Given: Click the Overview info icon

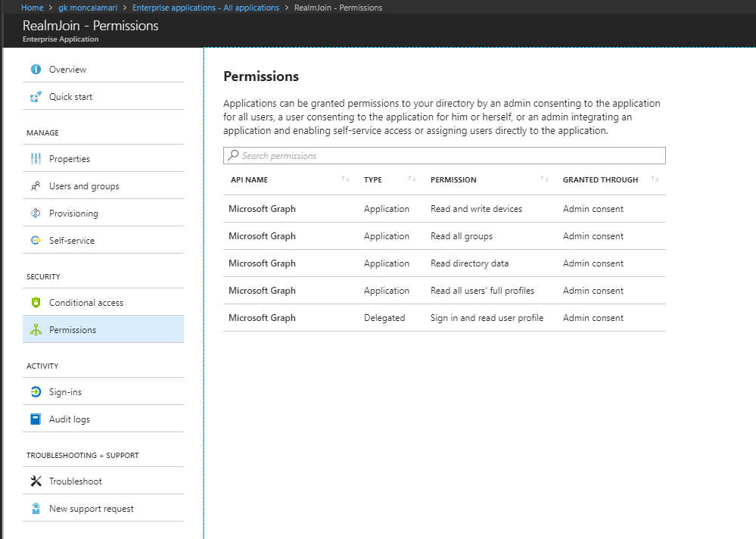Looking at the screenshot, I should (36, 70).
